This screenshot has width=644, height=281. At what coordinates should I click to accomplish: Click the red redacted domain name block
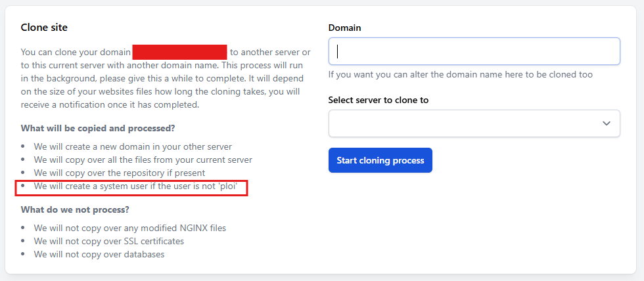[179, 52]
